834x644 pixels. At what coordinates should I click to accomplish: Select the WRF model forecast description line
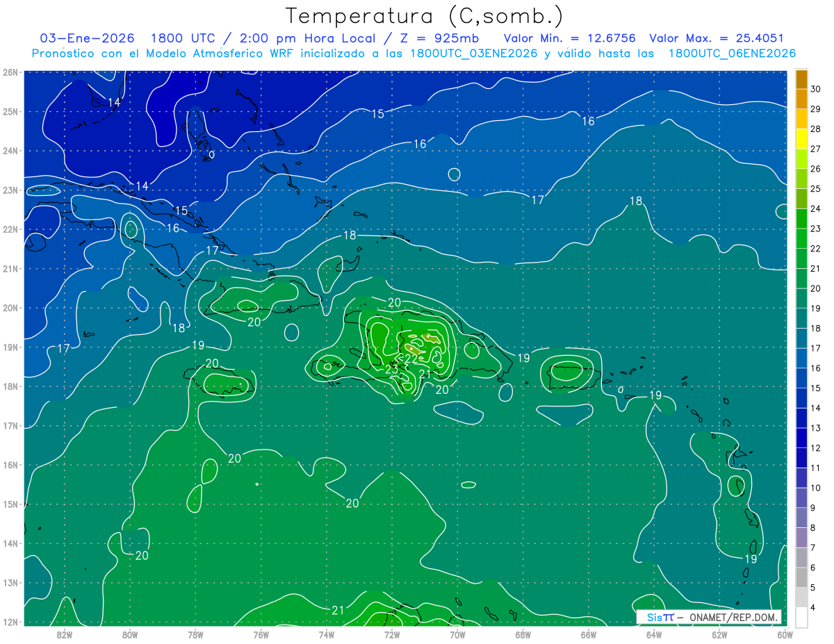[414, 53]
